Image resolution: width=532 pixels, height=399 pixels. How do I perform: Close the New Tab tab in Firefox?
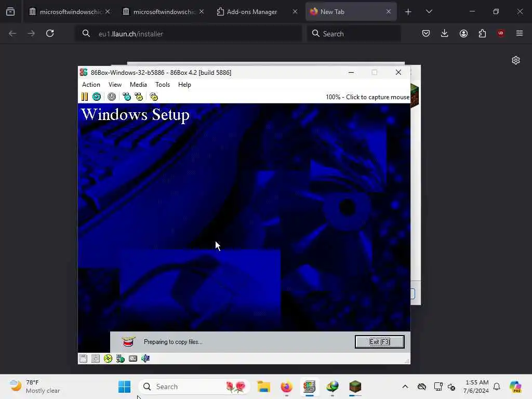389,11
